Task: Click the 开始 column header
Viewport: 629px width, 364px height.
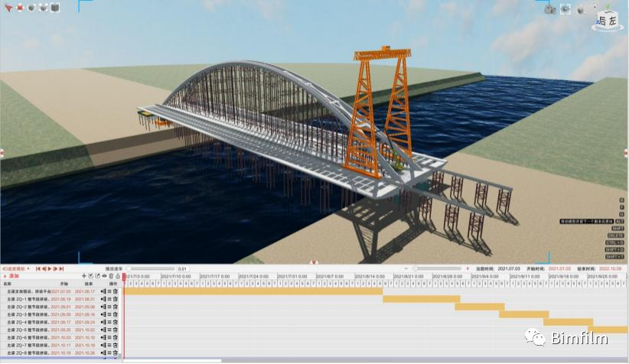Action: pos(64,284)
